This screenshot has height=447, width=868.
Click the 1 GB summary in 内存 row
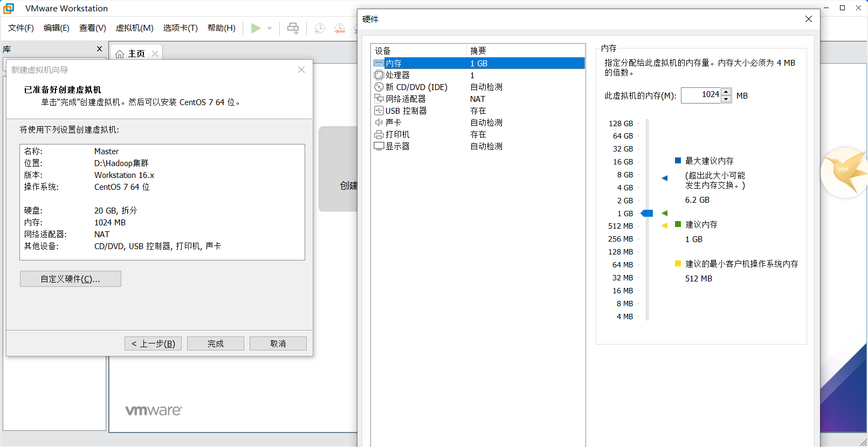pos(479,63)
